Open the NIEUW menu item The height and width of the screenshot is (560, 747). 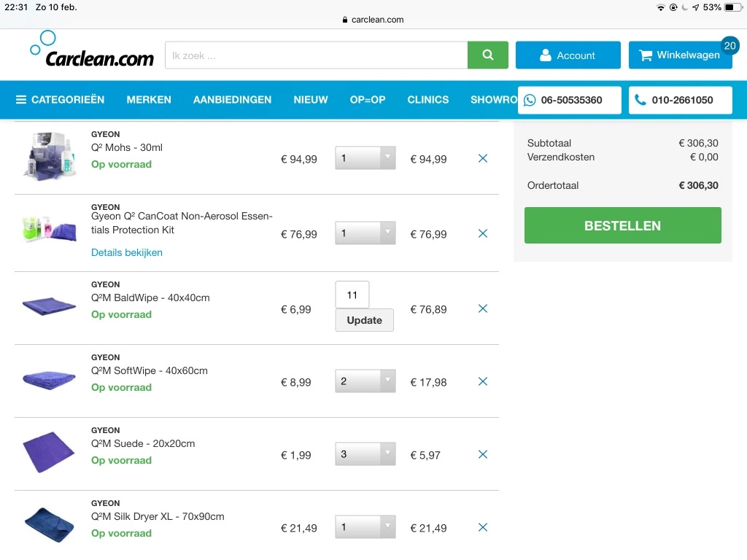pos(311,99)
